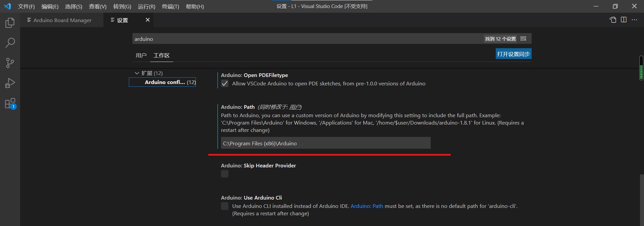Open the 查看(V) menu
The width and height of the screenshot is (644, 226).
(x=98, y=6)
